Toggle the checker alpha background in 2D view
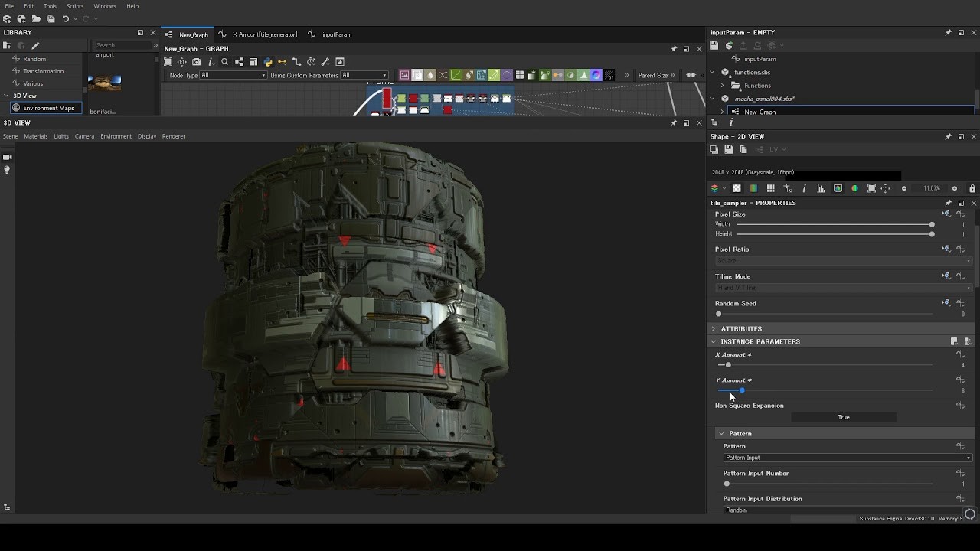The image size is (980, 551). 737,188
